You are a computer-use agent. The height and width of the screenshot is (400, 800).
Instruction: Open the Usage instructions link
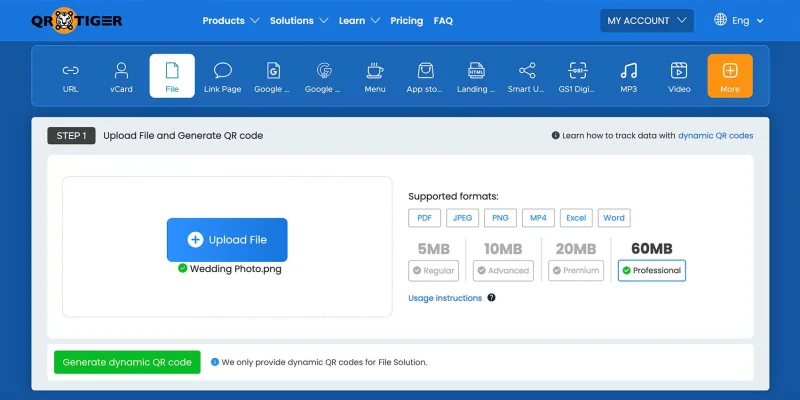(x=445, y=298)
